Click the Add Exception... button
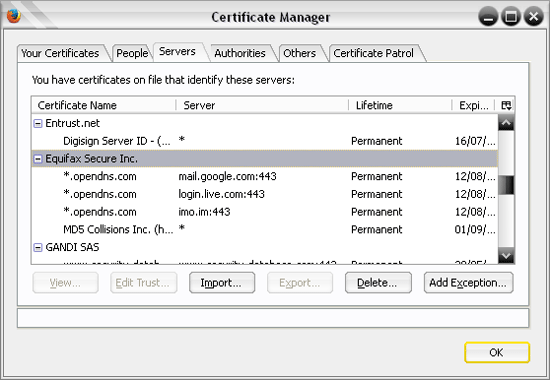 468,282
